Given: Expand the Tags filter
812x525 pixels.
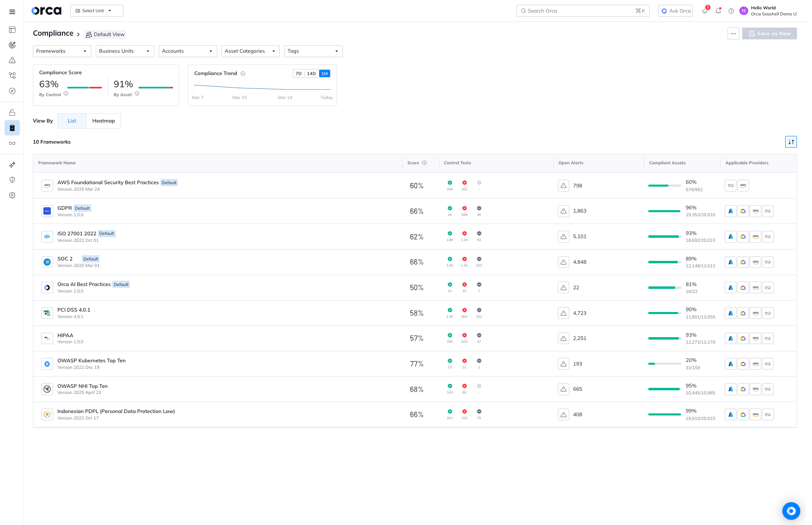Looking at the screenshot, I should 313,51.
